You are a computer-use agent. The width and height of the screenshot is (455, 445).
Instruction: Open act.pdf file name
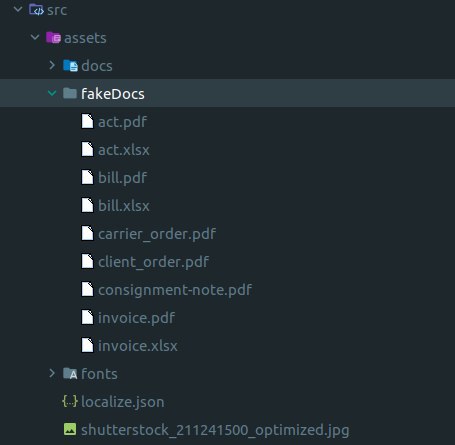[122, 122]
